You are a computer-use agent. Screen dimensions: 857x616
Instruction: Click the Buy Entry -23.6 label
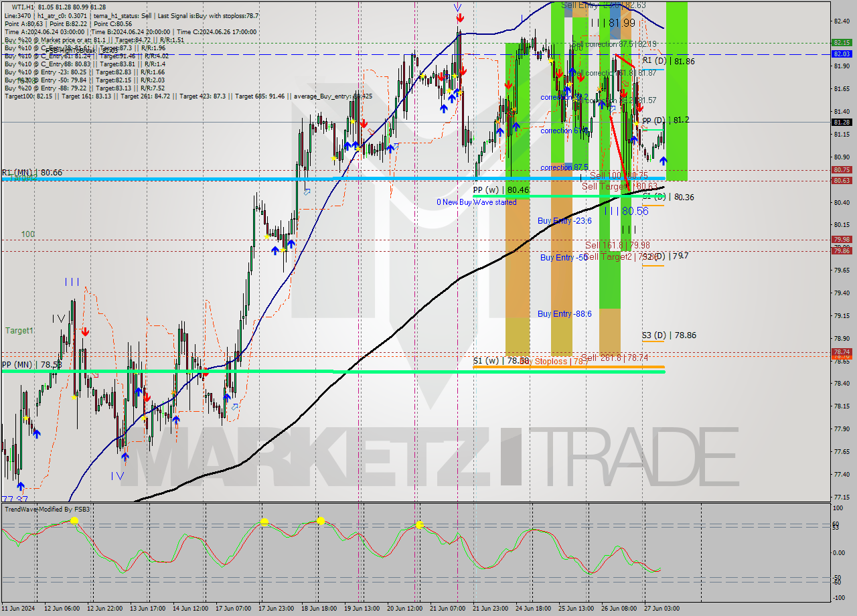point(564,220)
